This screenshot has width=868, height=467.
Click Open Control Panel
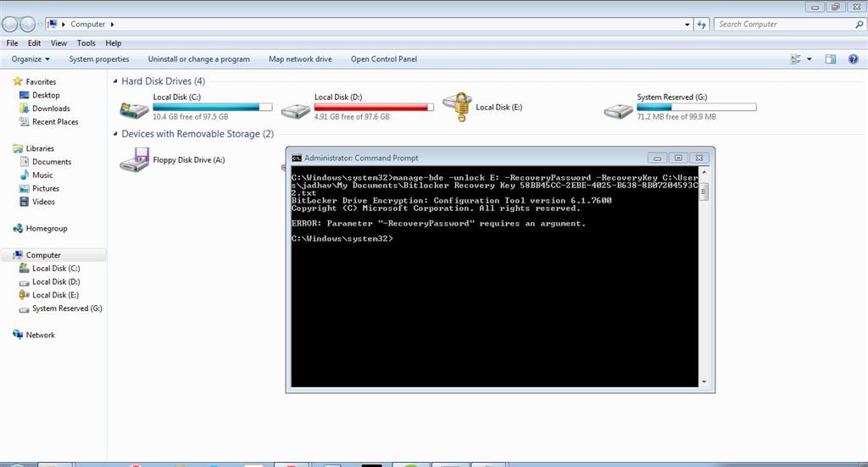(x=384, y=58)
